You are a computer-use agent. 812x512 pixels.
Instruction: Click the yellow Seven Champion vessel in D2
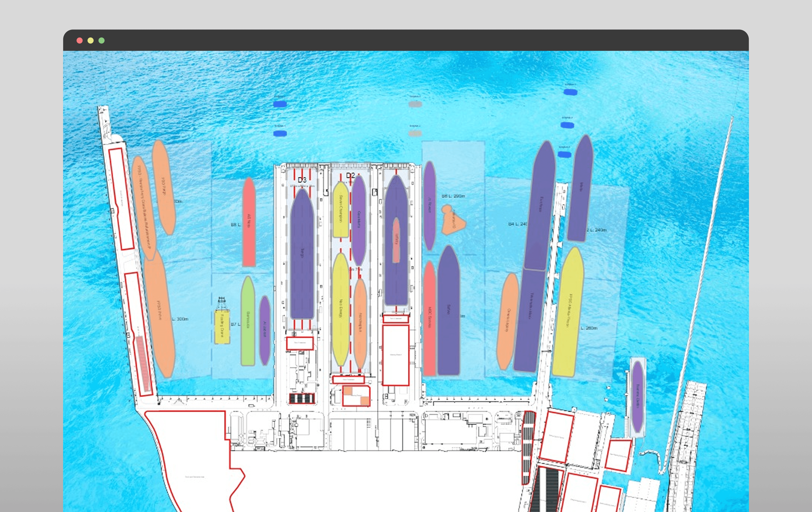[340, 210]
